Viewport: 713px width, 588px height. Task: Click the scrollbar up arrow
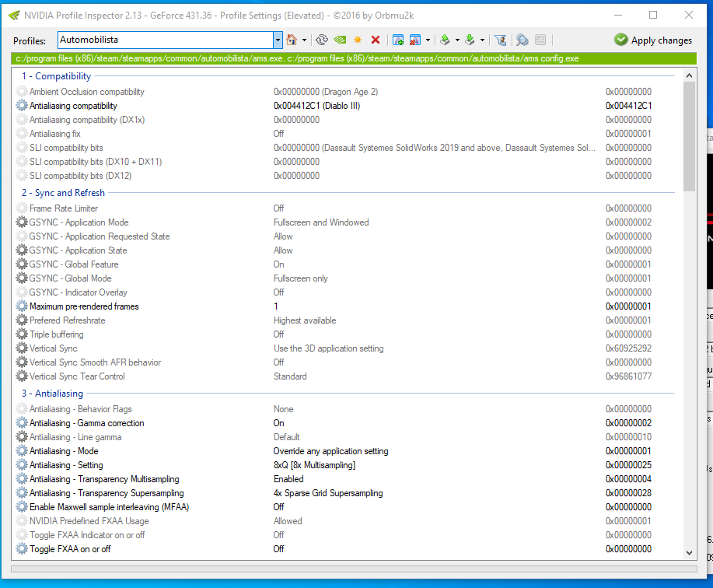click(690, 75)
